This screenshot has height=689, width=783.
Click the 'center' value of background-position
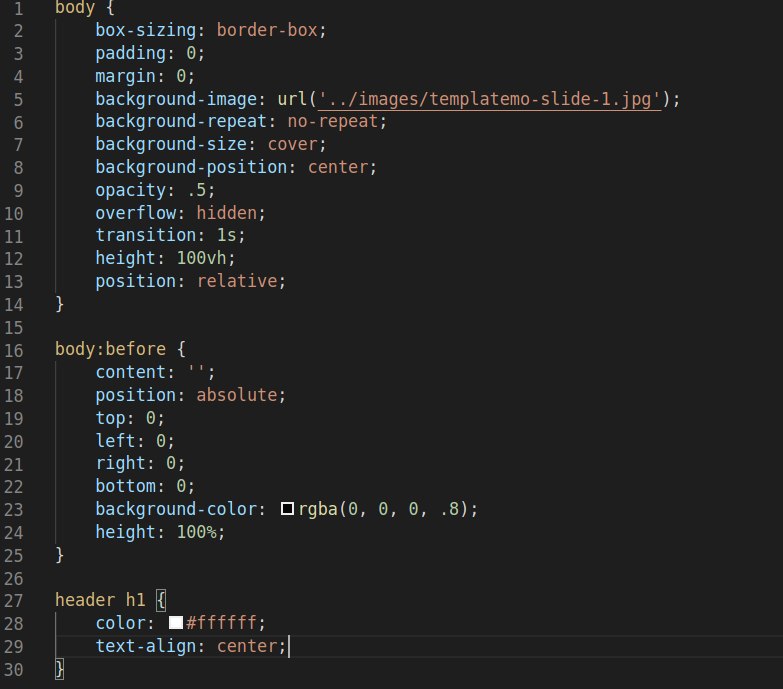click(338, 167)
